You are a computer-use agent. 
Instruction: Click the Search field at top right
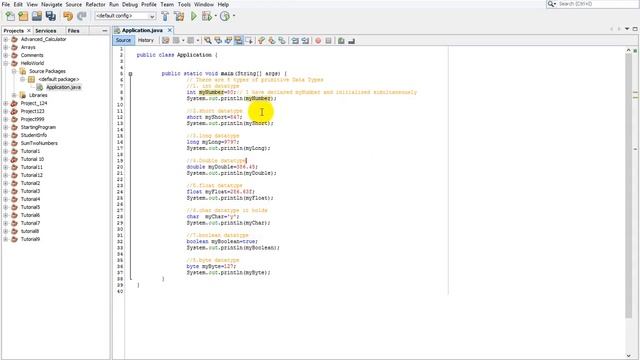pos(593,4)
